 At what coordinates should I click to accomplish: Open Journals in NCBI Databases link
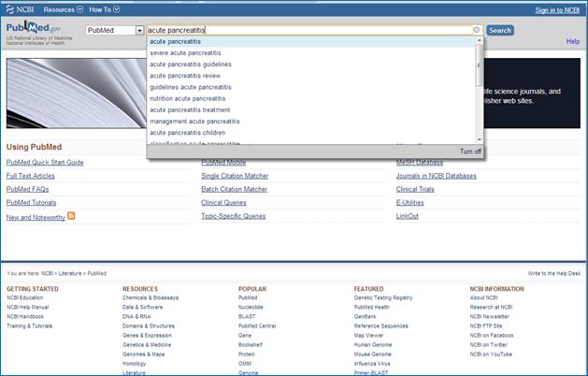point(437,176)
